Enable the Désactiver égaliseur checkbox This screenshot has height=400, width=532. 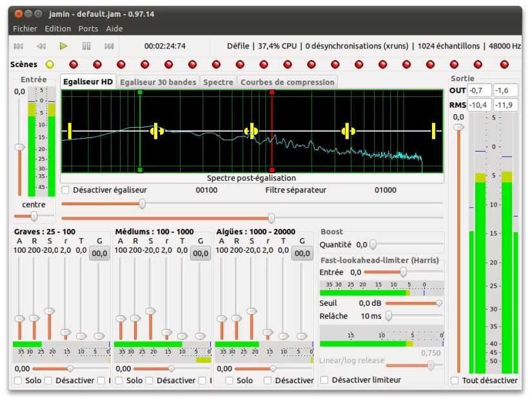click(66, 190)
